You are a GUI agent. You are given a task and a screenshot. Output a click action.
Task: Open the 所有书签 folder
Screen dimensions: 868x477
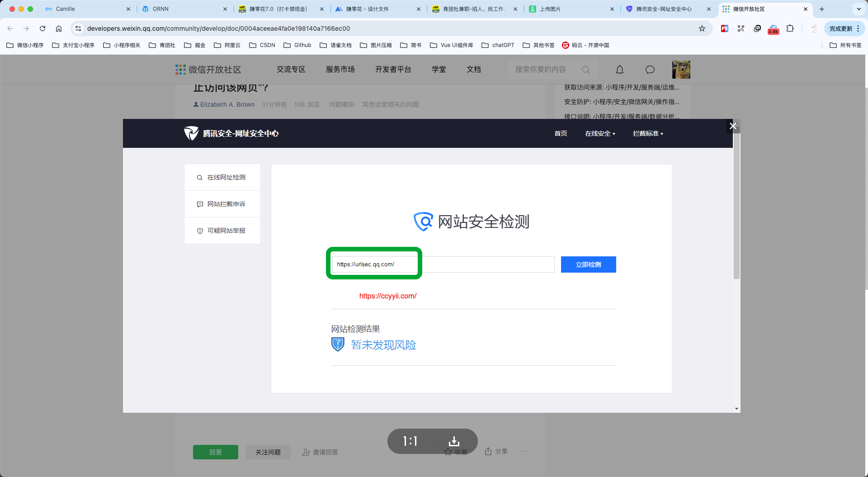845,45
